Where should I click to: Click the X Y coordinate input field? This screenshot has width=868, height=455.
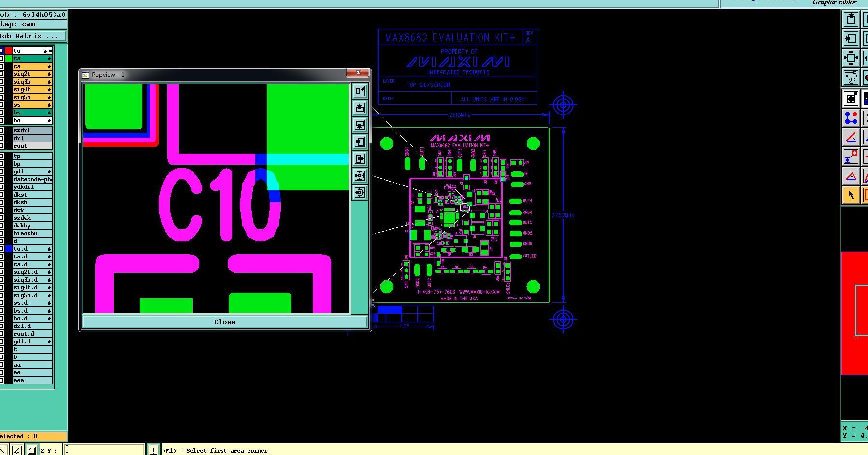point(105,450)
